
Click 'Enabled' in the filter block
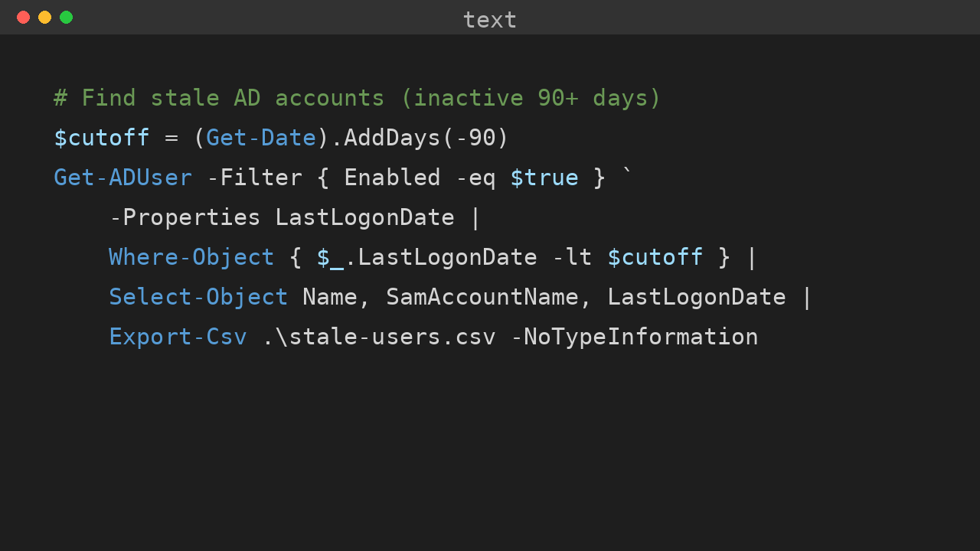pos(392,178)
